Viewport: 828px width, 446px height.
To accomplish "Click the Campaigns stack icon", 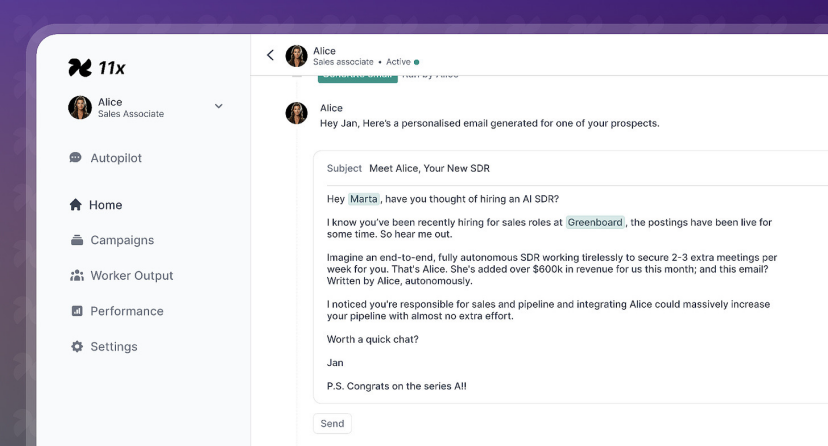I will (77, 240).
